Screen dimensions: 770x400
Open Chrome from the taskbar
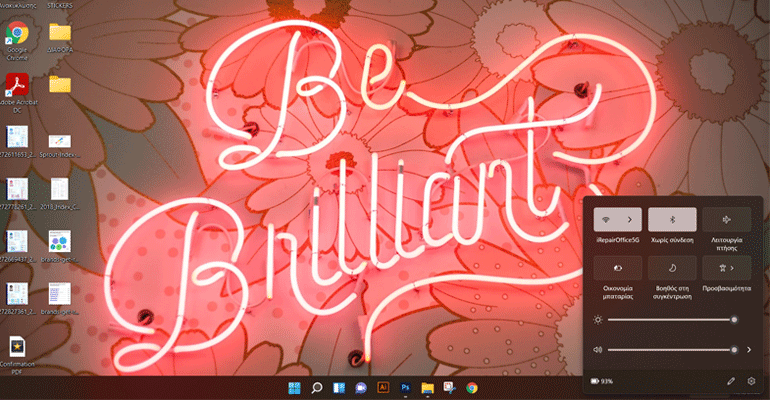pyautogui.click(x=472, y=388)
